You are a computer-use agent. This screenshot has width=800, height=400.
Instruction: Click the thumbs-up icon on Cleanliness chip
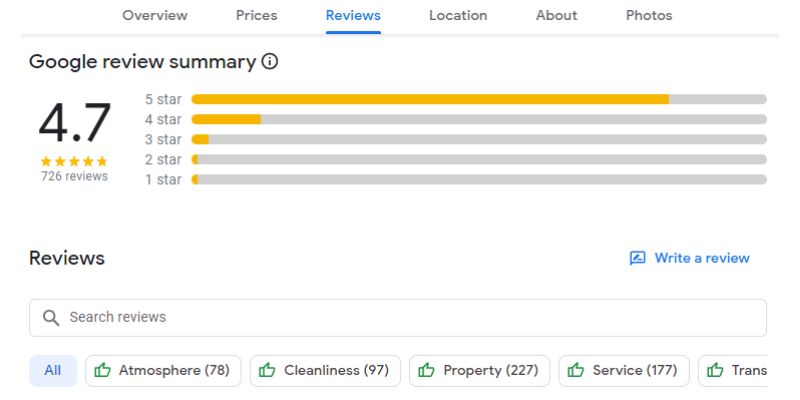coord(267,370)
